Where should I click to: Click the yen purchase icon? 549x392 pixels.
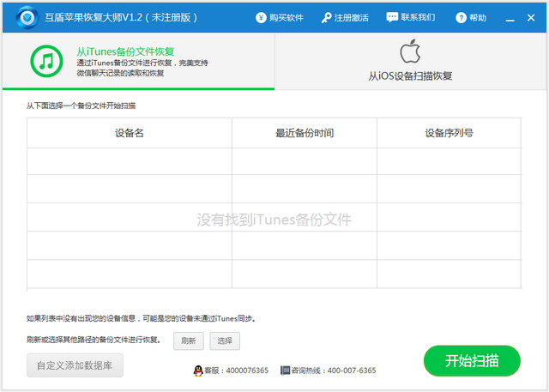click(261, 17)
